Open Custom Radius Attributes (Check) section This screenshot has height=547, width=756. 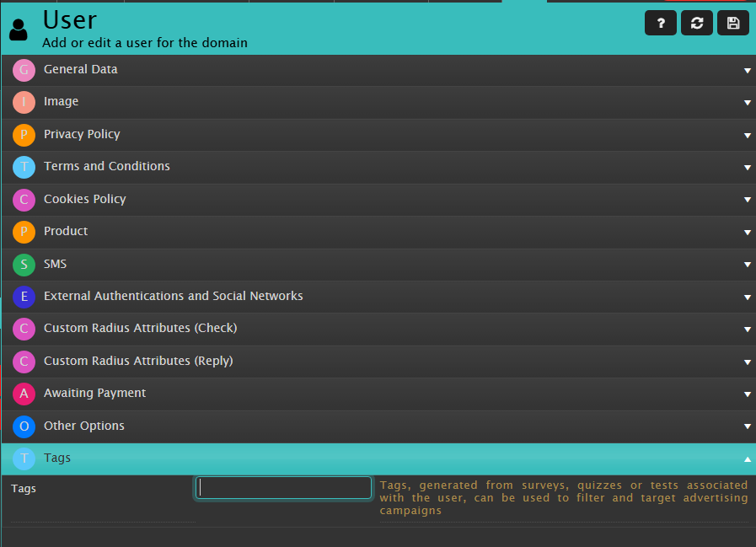[140, 329]
